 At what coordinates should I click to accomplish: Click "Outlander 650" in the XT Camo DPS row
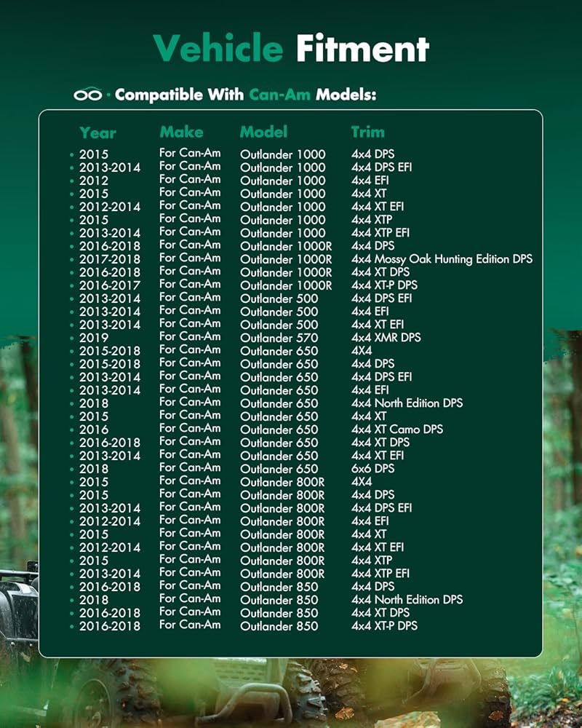(x=279, y=430)
